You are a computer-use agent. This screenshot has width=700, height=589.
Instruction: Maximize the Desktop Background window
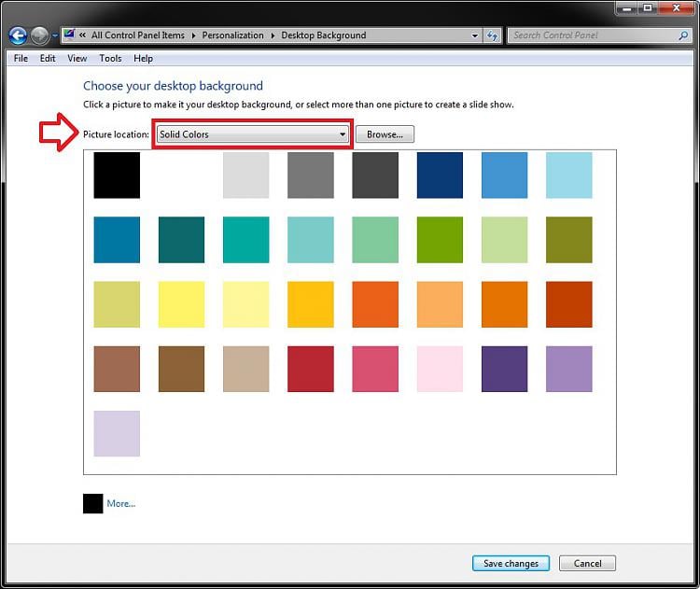[648, 7]
